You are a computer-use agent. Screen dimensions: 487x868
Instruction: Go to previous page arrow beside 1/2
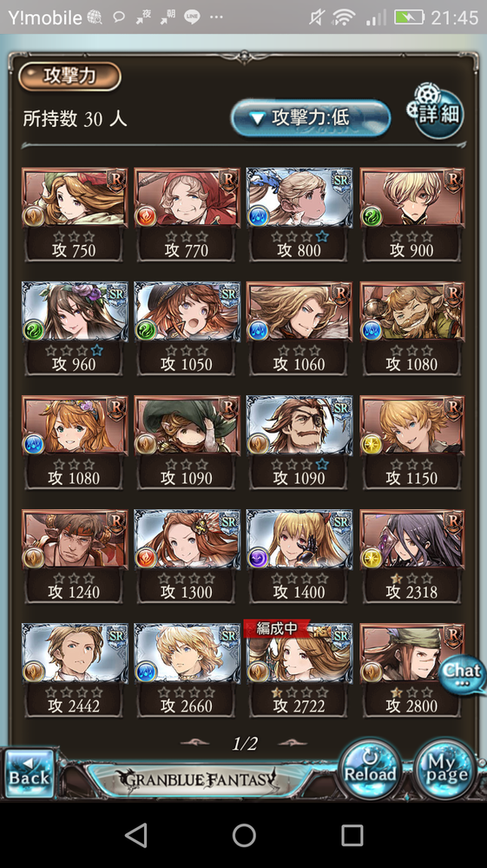coord(195,742)
